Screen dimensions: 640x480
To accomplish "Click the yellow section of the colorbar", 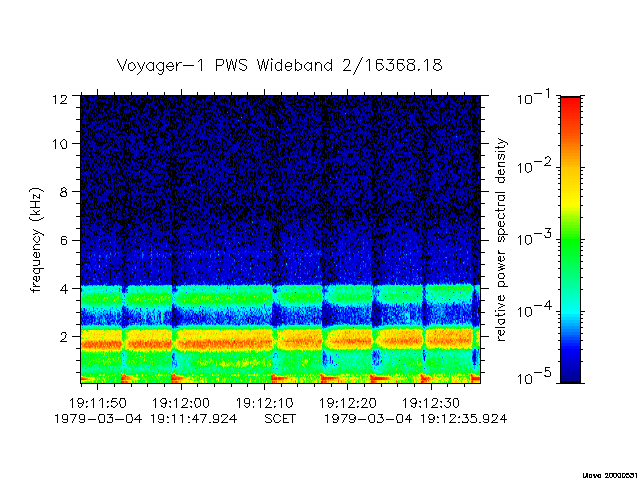I will click(x=571, y=196).
